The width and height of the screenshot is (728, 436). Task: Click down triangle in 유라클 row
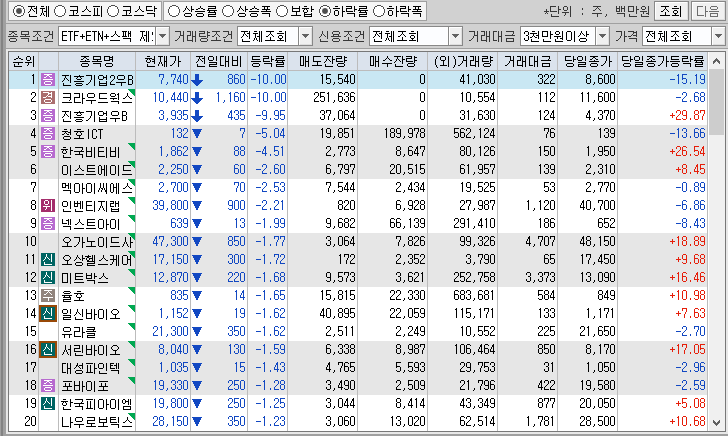197,332
